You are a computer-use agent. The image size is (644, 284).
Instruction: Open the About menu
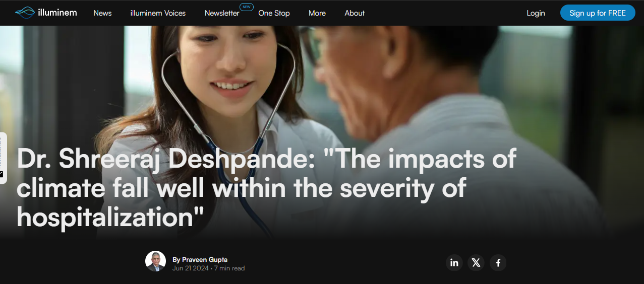tap(355, 13)
